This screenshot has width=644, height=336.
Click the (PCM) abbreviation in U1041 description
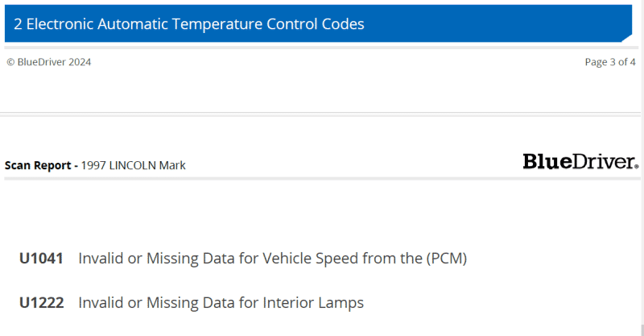(x=447, y=259)
